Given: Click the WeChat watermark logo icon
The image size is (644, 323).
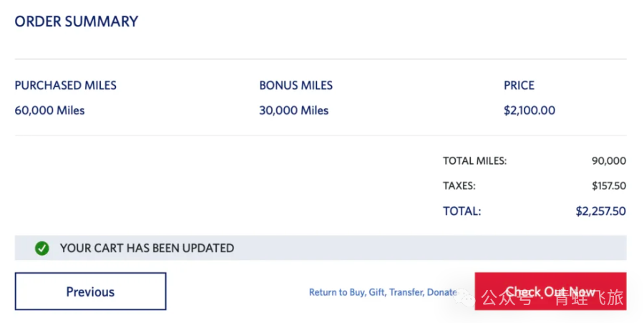Looking at the screenshot, I should (x=468, y=296).
